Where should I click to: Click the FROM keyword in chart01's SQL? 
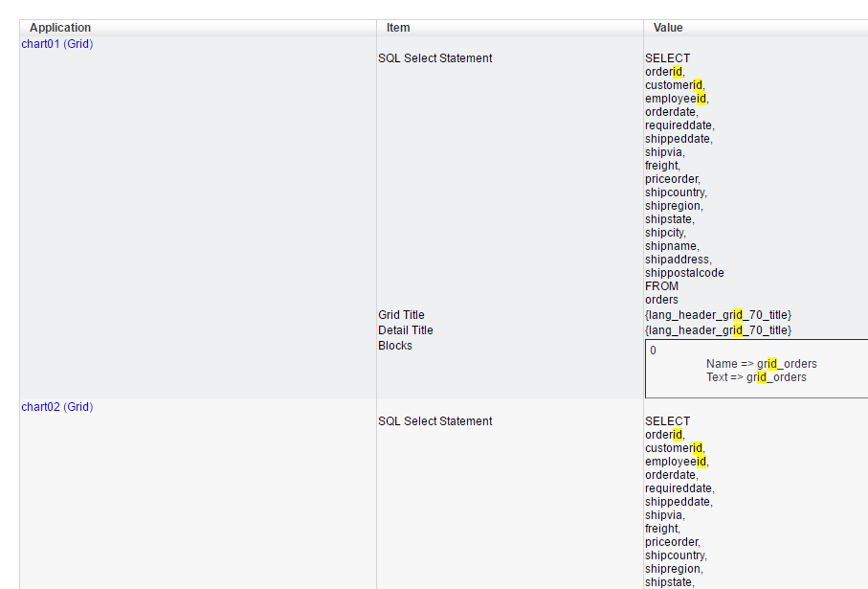click(661, 286)
